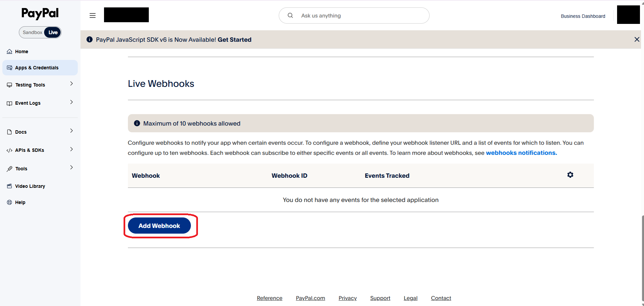Click the Event Logs book icon
Screen dimensions: 644x306
9,103
